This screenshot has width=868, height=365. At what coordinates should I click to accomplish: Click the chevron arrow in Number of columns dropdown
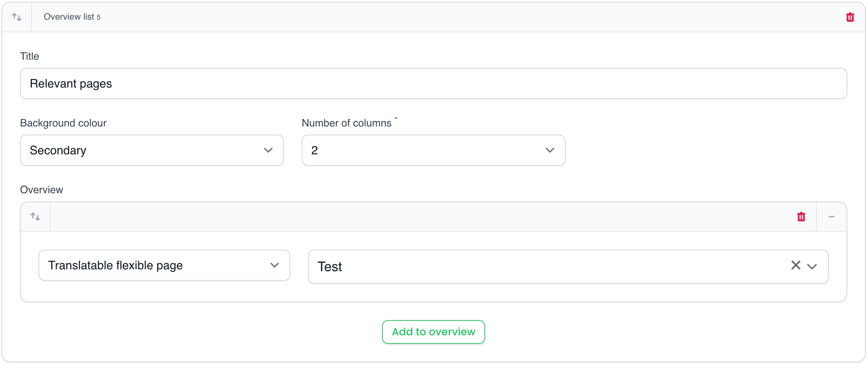pyautogui.click(x=550, y=150)
